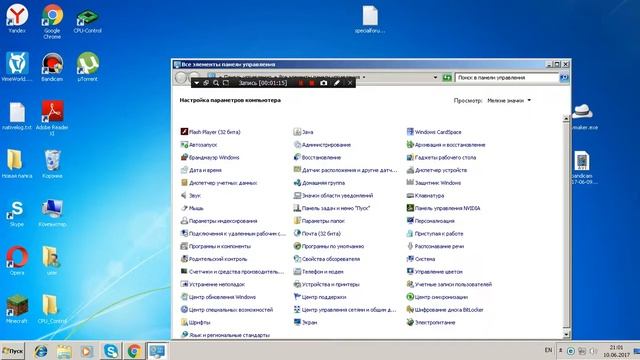The height and width of the screenshot is (360, 640).
Task: Open Программы и компоненты item
Action: tap(216, 246)
